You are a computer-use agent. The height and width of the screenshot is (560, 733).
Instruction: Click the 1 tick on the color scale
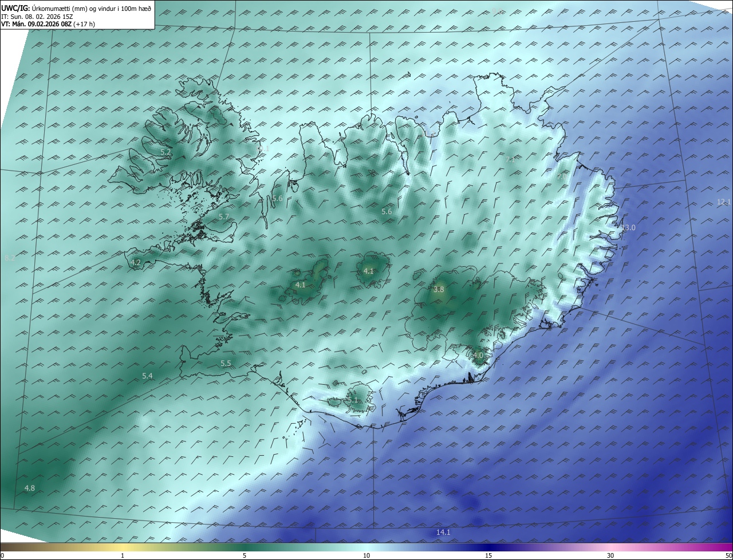[x=123, y=556]
